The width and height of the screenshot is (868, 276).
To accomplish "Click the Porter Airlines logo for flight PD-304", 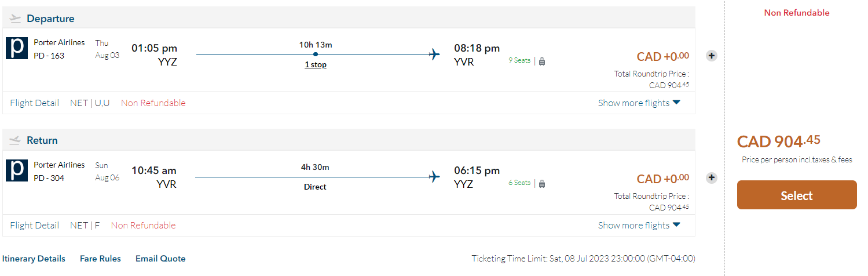I will point(17,170).
